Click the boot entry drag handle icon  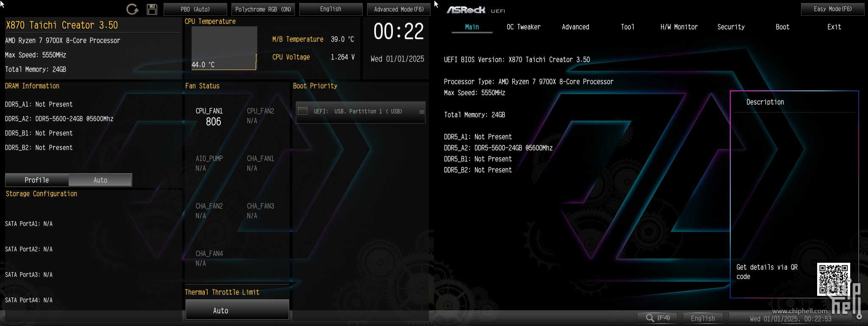click(422, 112)
